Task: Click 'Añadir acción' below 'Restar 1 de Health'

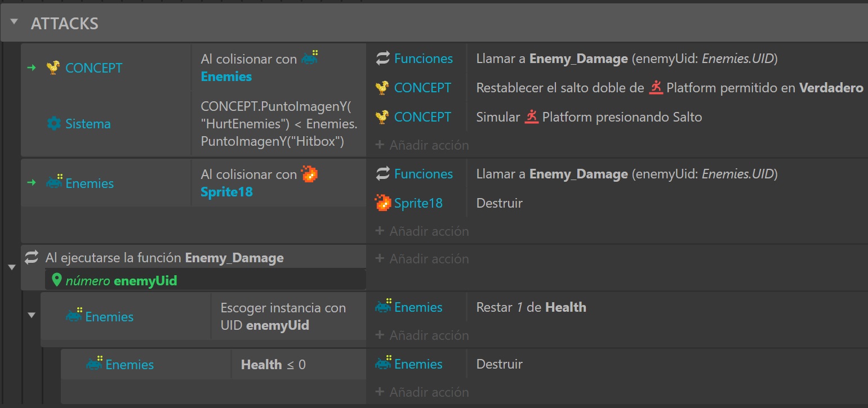Action: click(422, 335)
